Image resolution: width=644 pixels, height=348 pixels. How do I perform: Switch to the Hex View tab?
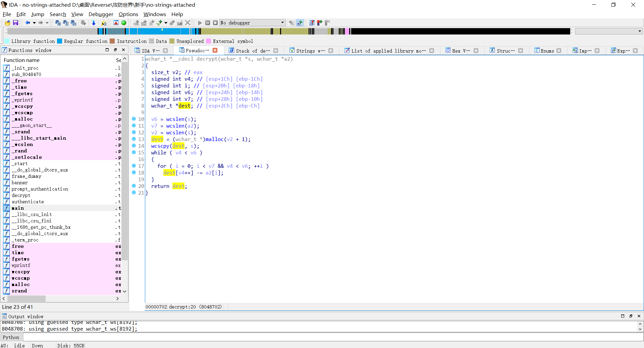461,51
